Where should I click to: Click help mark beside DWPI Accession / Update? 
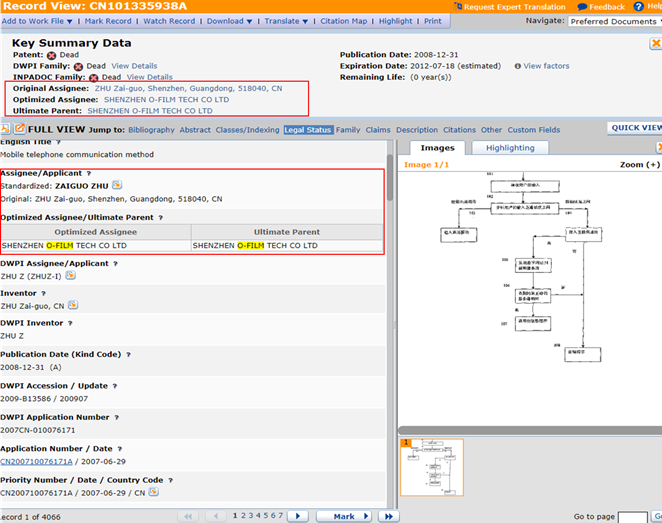pos(114,386)
